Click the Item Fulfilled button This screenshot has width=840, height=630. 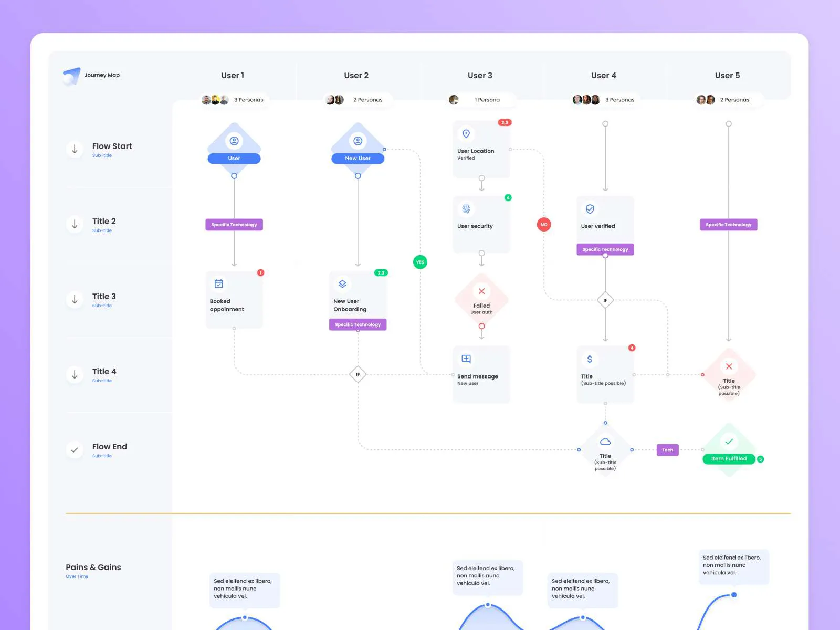[729, 458]
